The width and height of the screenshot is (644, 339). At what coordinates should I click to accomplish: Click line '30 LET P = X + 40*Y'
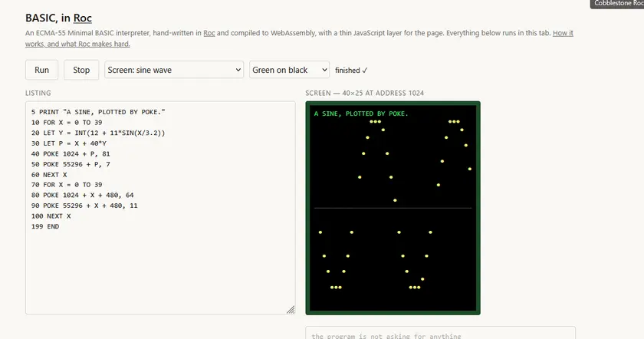[68, 143]
